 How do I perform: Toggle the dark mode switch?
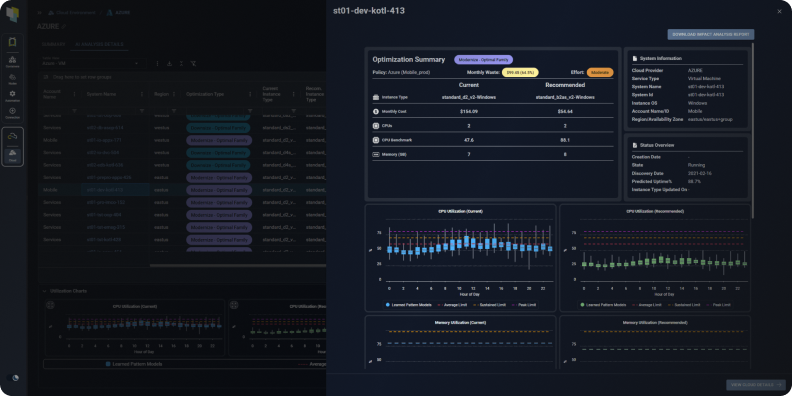tap(14, 378)
